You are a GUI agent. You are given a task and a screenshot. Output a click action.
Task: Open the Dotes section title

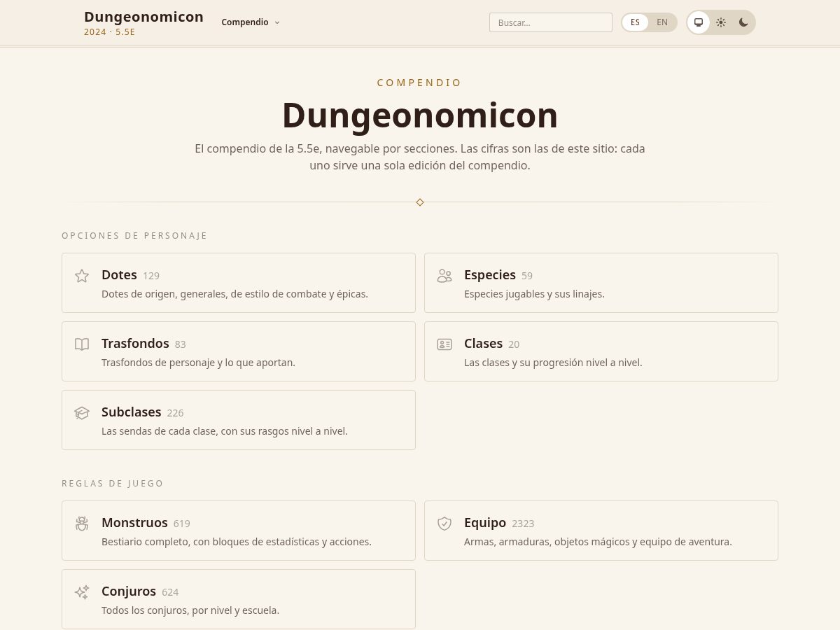(119, 275)
